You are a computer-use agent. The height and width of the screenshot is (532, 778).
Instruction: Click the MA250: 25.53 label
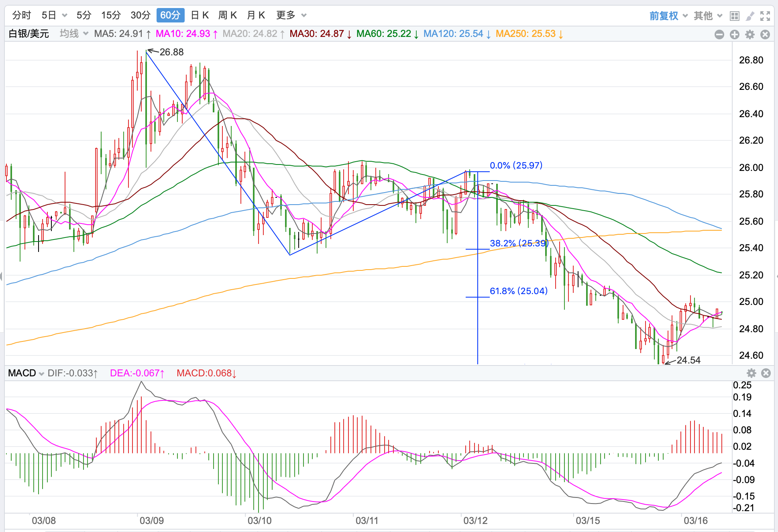click(x=530, y=34)
